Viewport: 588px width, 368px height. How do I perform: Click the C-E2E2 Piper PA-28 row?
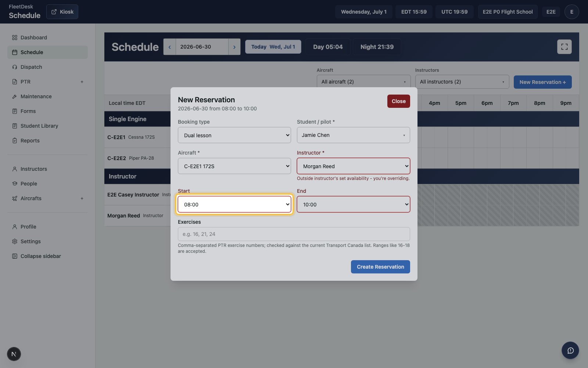coord(137,158)
